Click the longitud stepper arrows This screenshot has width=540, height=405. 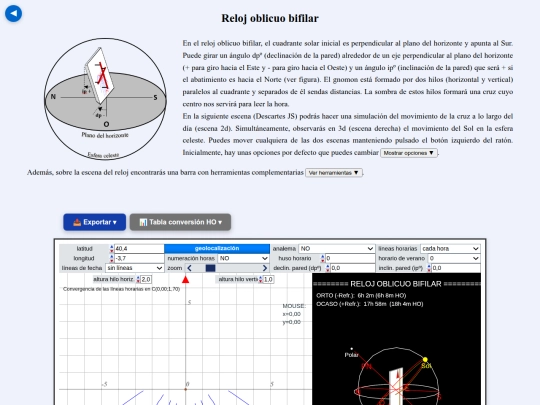click(112, 258)
